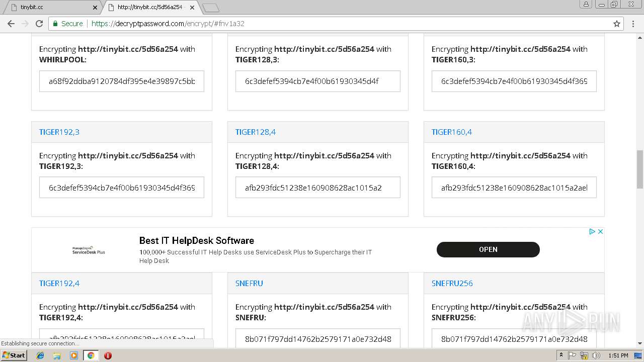The height and width of the screenshot is (362, 644).
Task: Reload the page with the refresh icon
Action: click(x=39, y=24)
